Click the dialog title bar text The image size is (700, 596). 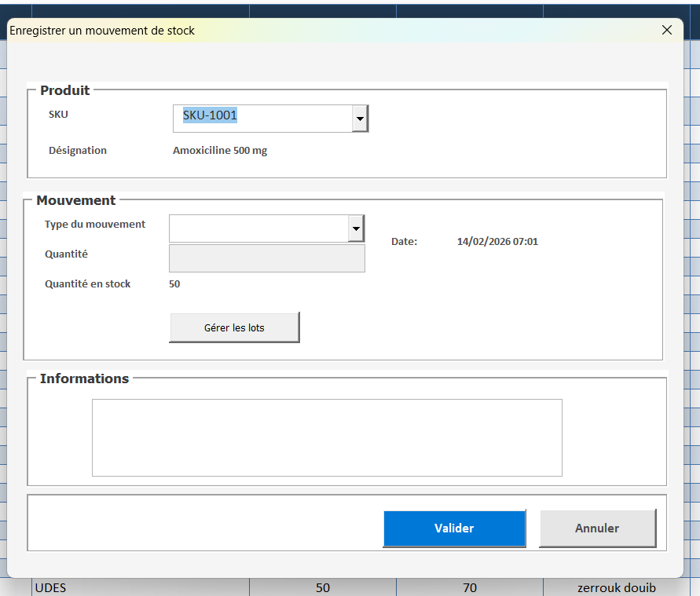(102, 31)
